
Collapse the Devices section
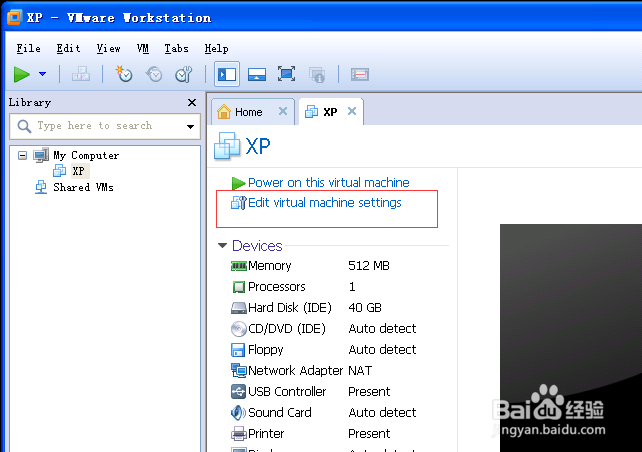coord(222,246)
